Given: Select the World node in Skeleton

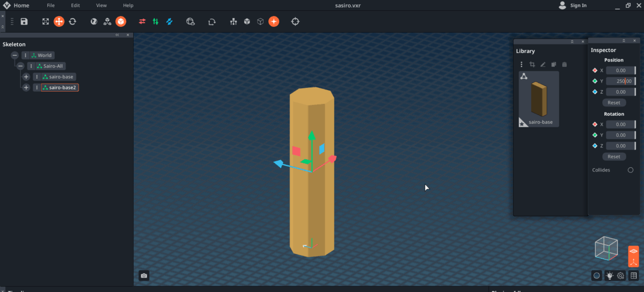Looking at the screenshot, I should (42, 55).
